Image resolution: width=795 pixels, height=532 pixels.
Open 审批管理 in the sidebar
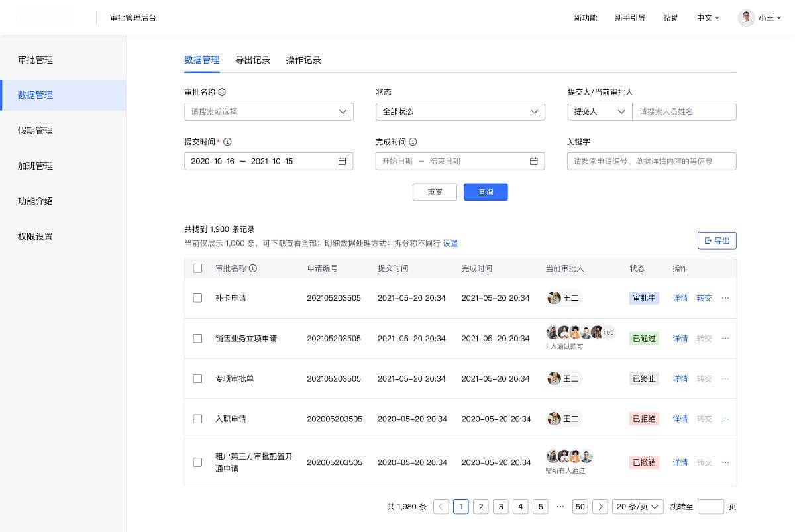[63, 60]
